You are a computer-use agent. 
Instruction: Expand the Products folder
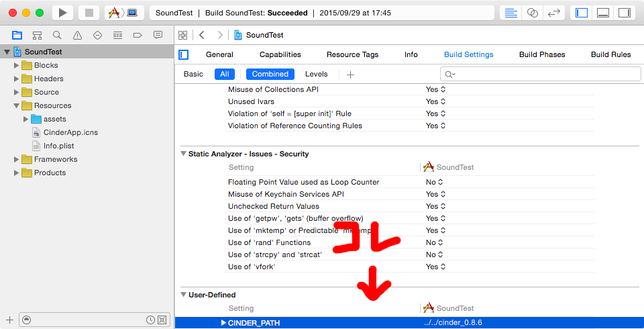point(16,173)
